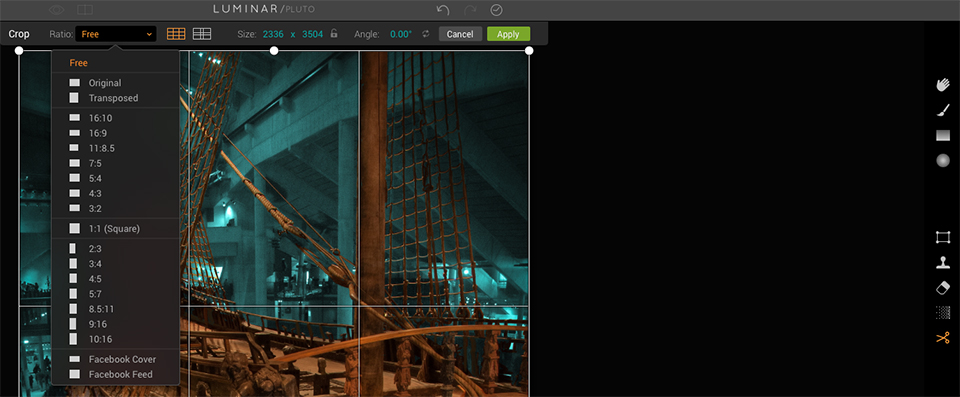Select the Clone Stamp tool
960x397 pixels.
943,262
